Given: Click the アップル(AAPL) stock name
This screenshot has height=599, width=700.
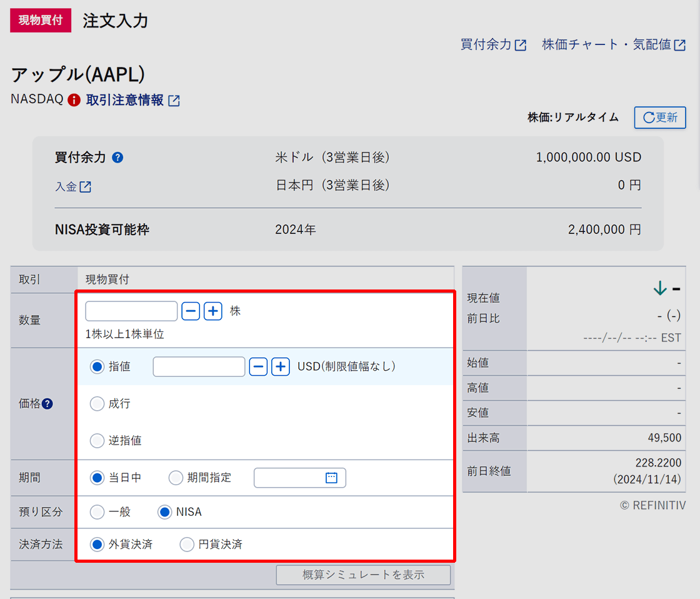Looking at the screenshot, I should (78, 74).
